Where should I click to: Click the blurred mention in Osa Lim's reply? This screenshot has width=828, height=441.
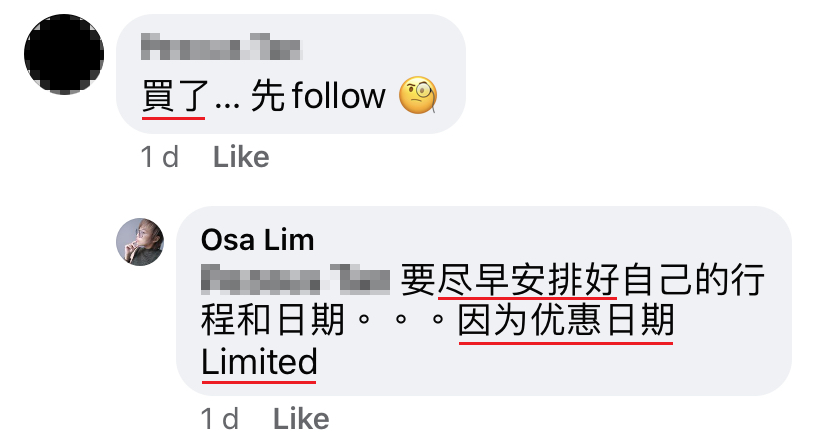tap(296, 280)
